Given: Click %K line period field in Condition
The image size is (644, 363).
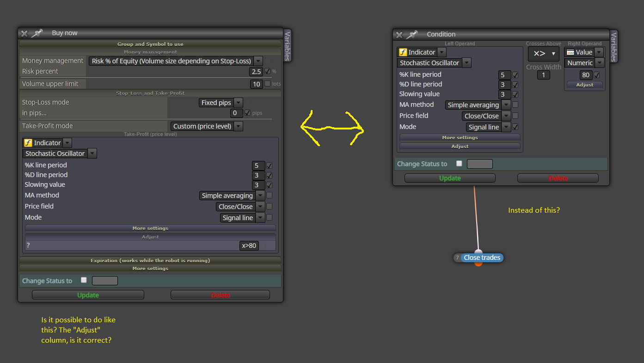Looking at the screenshot, I should coord(505,75).
